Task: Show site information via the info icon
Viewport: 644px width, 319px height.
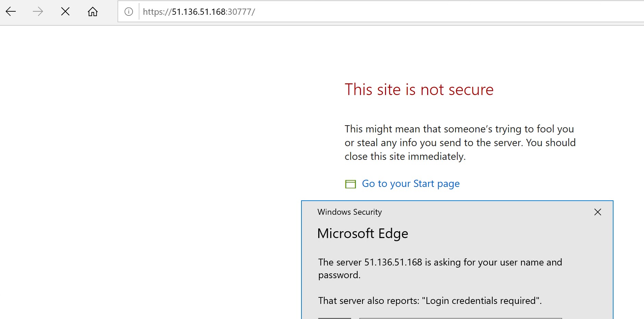Action: [x=128, y=12]
